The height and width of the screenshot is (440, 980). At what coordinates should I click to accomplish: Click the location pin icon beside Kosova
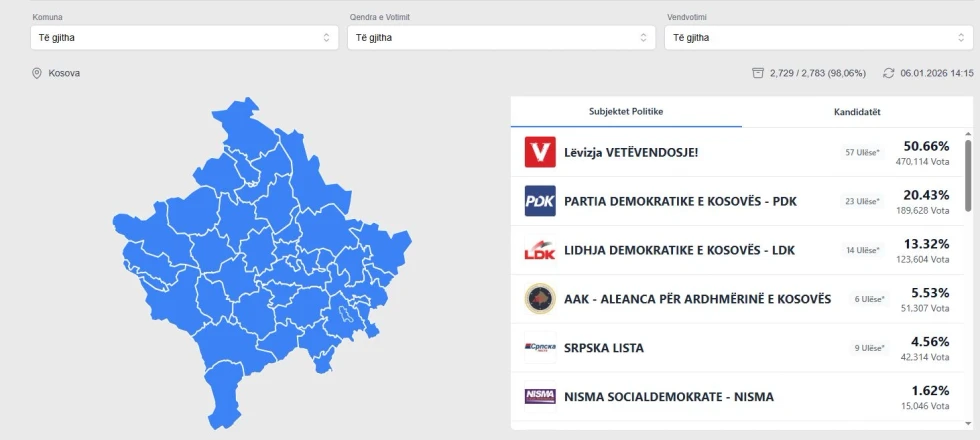coord(37,73)
